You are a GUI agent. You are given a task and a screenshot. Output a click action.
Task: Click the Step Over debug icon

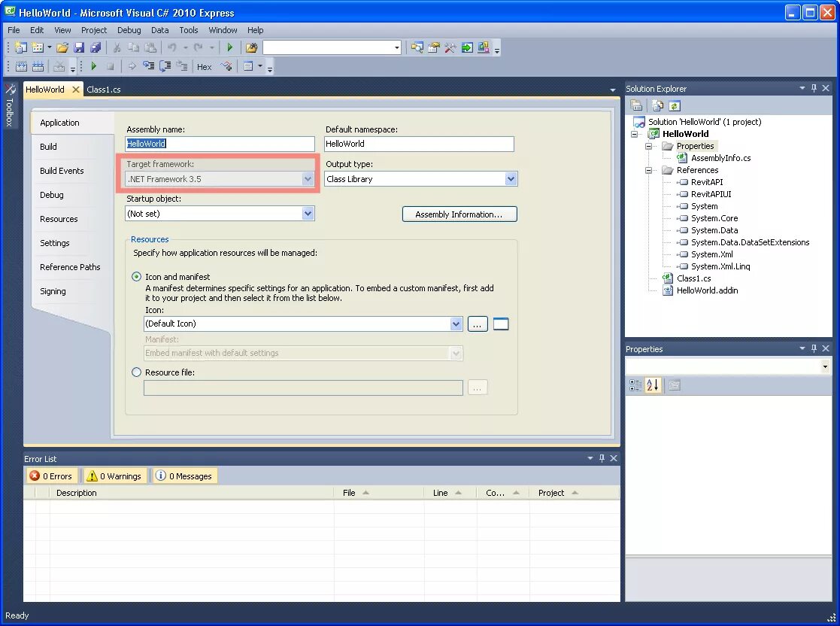(165, 66)
